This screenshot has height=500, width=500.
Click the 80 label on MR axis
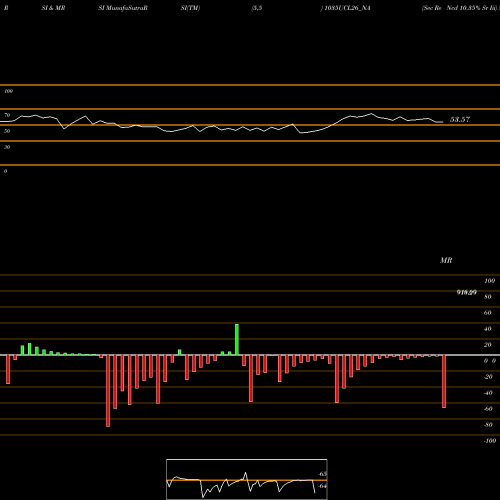coord(488,297)
